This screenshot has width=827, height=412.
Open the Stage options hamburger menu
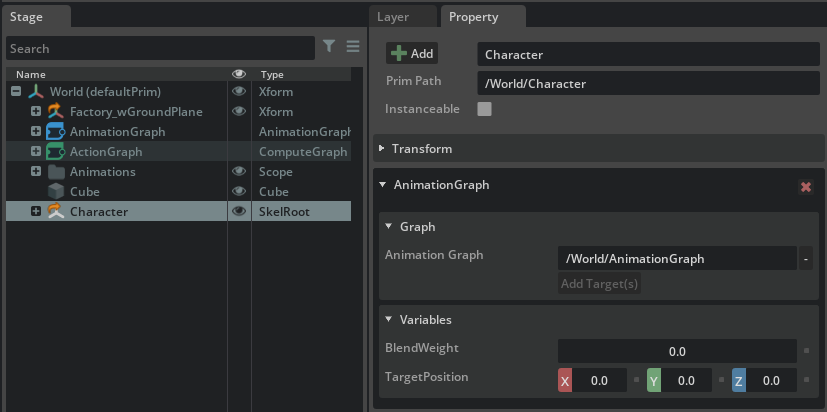pos(353,46)
